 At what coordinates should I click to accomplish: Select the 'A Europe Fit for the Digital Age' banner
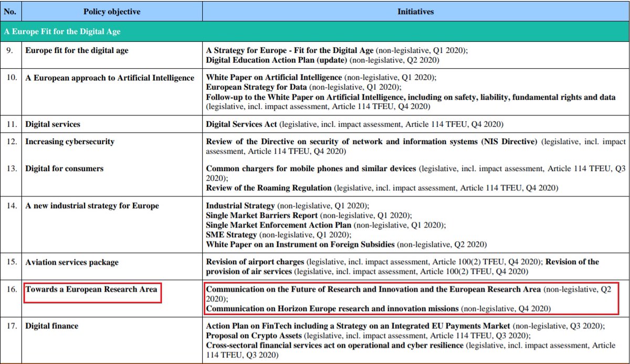pyautogui.click(x=315, y=32)
